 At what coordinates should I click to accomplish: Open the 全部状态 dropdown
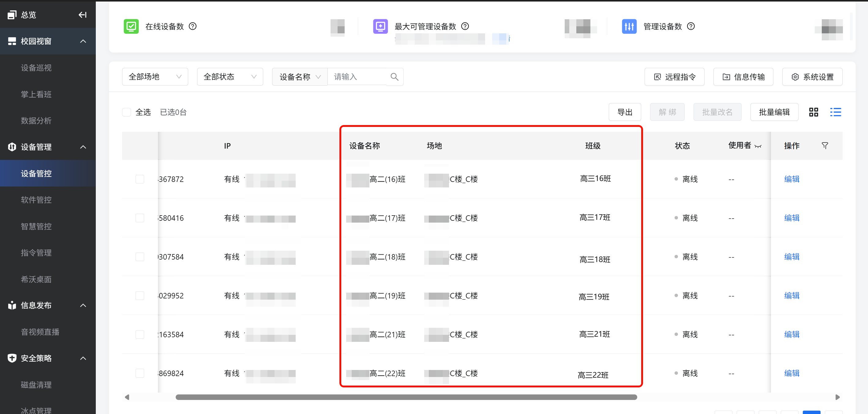click(230, 77)
